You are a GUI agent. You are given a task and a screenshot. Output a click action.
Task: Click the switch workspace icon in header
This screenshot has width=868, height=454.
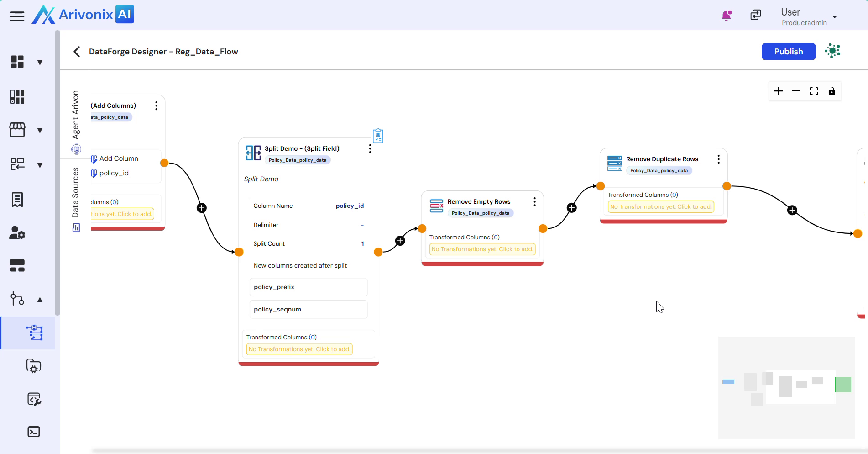tap(756, 15)
